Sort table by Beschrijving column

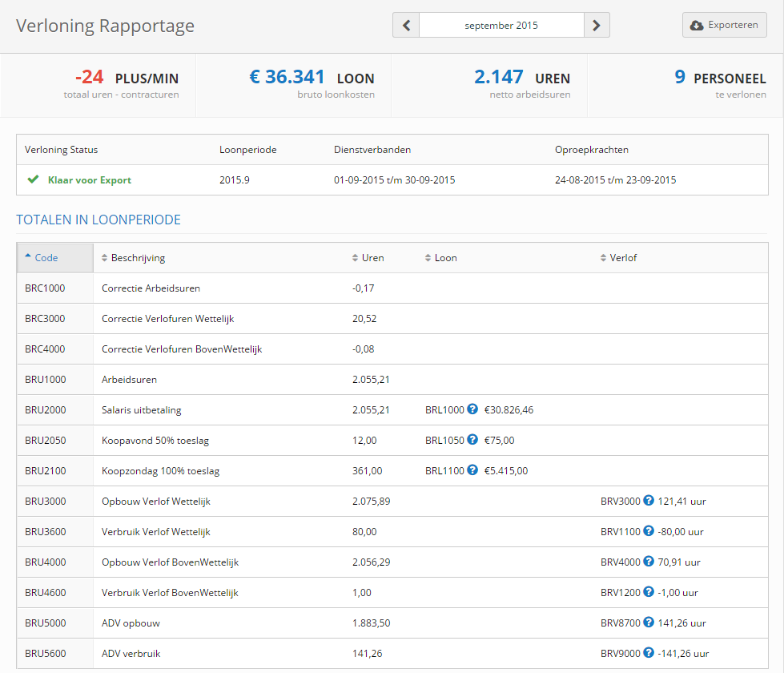[138, 258]
